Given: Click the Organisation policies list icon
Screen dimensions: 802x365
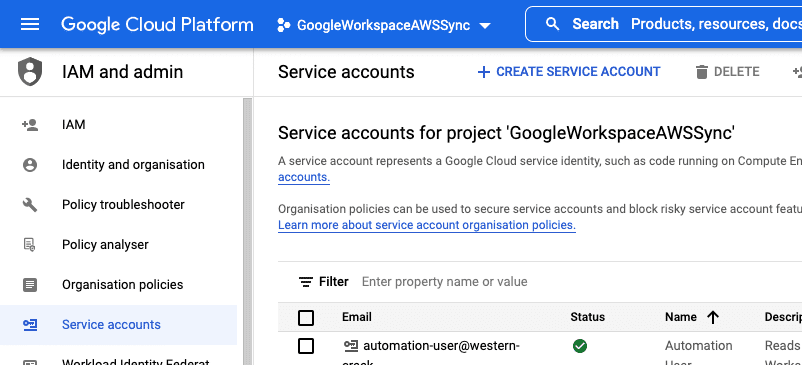Looking at the screenshot, I should click(x=30, y=285).
